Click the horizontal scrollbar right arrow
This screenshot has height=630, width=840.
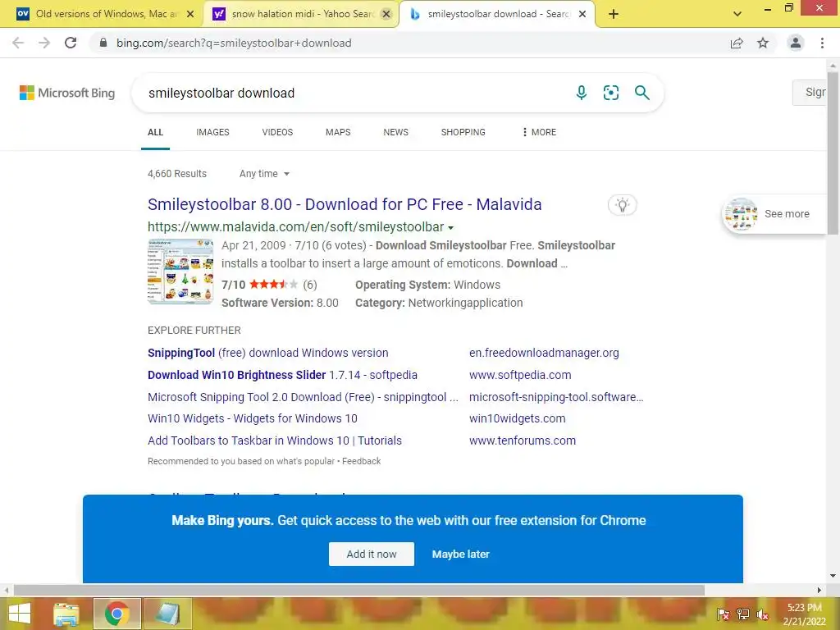pos(819,590)
